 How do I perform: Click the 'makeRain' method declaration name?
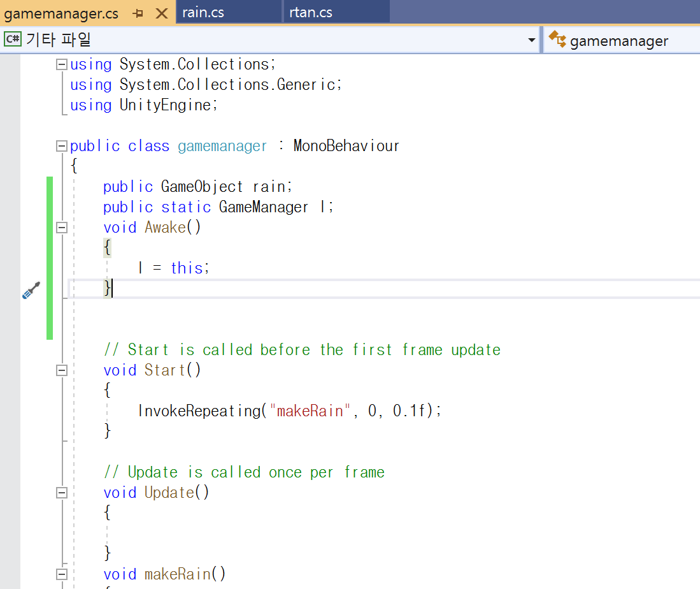point(178,574)
